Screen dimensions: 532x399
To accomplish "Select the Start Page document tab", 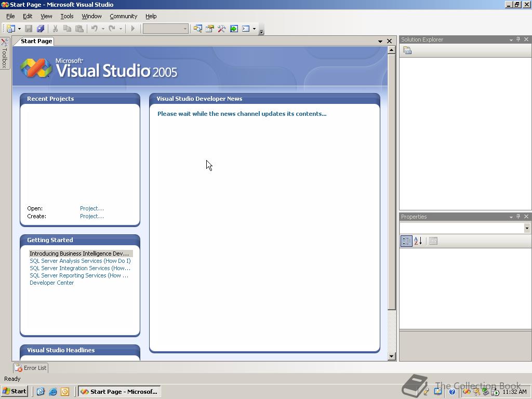I will coord(36,41).
